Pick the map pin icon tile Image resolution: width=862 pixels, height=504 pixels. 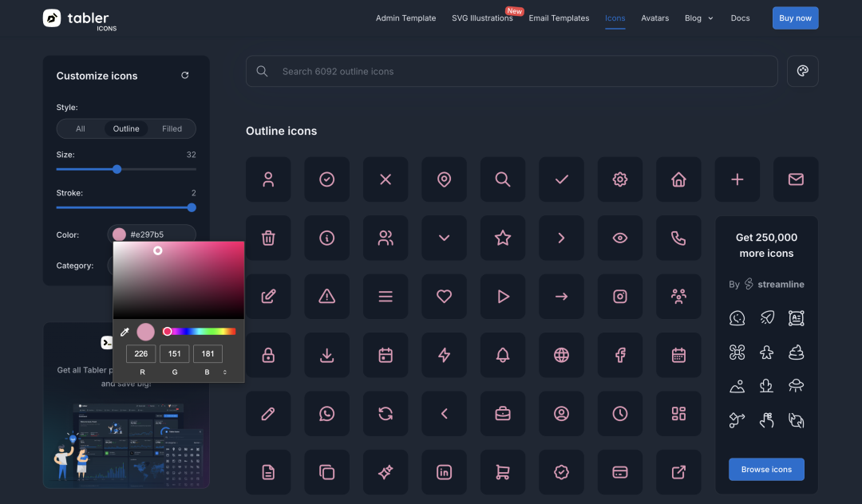click(x=445, y=179)
